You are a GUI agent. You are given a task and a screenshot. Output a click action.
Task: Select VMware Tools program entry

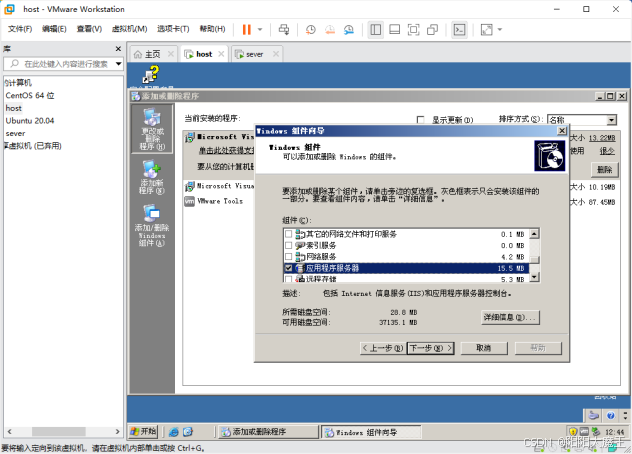tap(220, 201)
